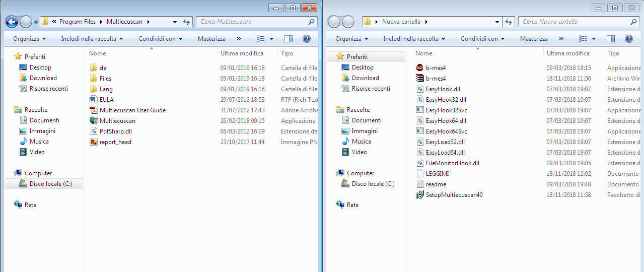Select Rete in Multiecuscan window sidebar
644x272 pixels.
click(31, 205)
